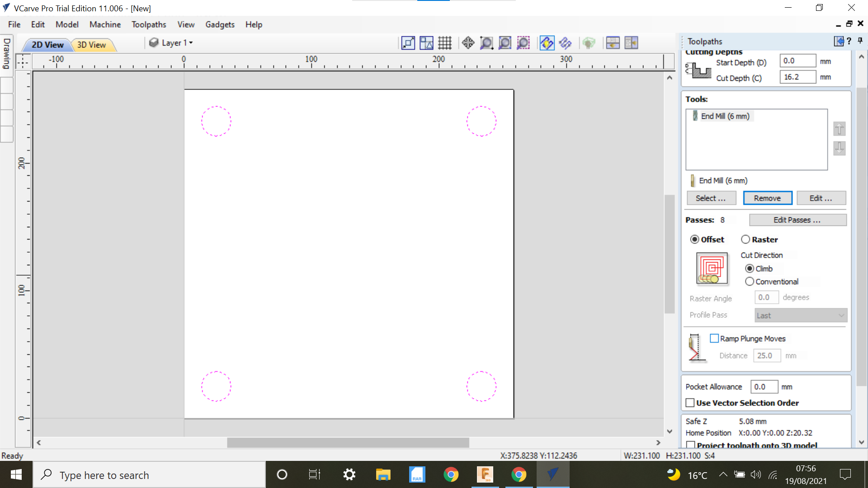Click the smart snapping guides icon
The height and width of the screenshot is (488, 868).
(426, 43)
